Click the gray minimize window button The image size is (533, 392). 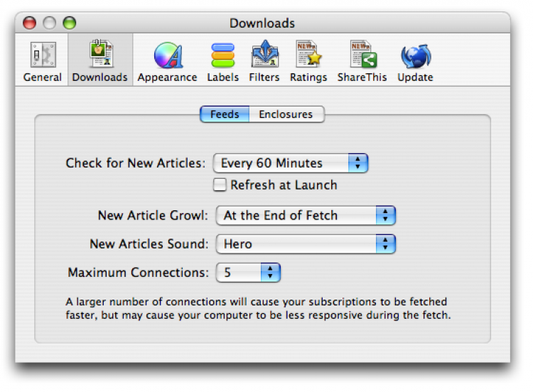[x=50, y=23]
